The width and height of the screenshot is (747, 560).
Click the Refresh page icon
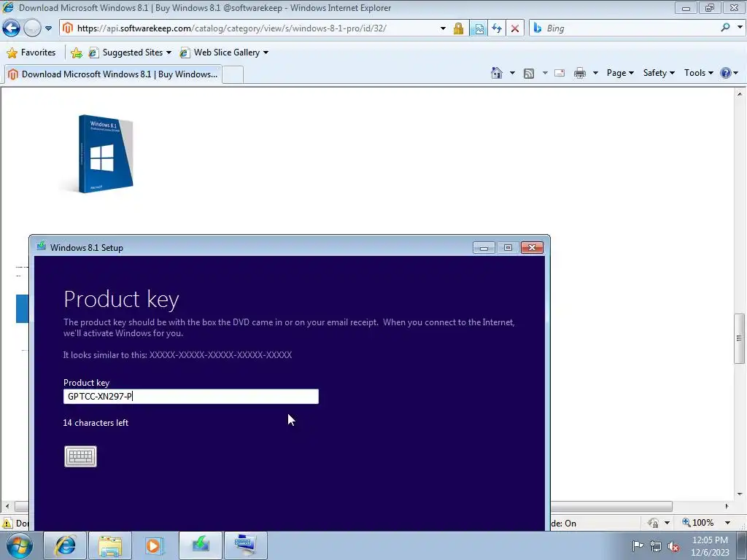pos(497,28)
